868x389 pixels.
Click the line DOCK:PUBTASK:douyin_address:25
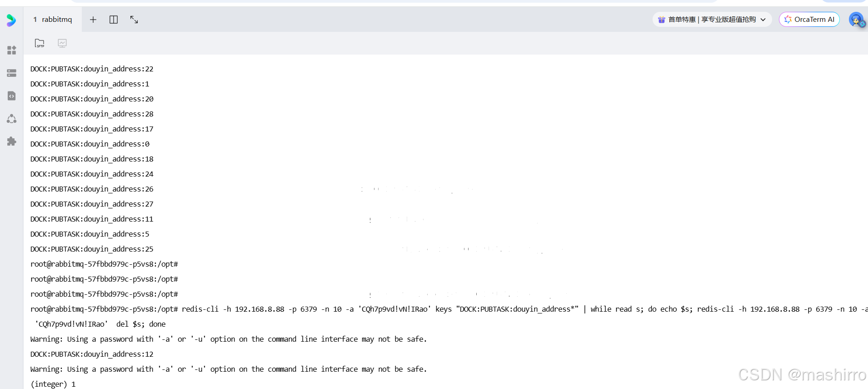coord(92,249)
